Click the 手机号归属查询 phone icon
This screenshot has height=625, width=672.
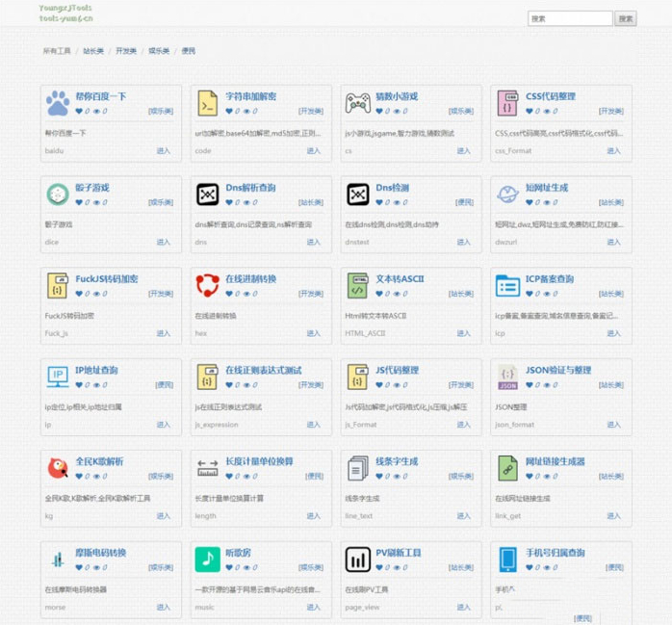(507, 560)
